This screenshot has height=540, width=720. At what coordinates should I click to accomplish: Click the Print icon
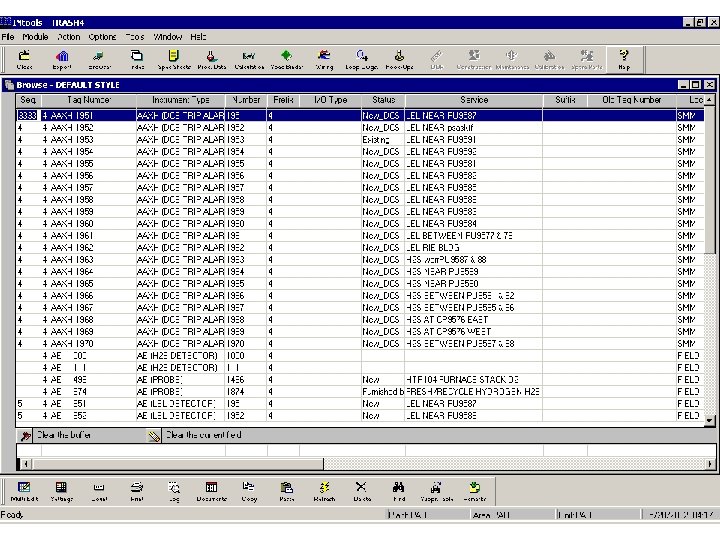137,491
